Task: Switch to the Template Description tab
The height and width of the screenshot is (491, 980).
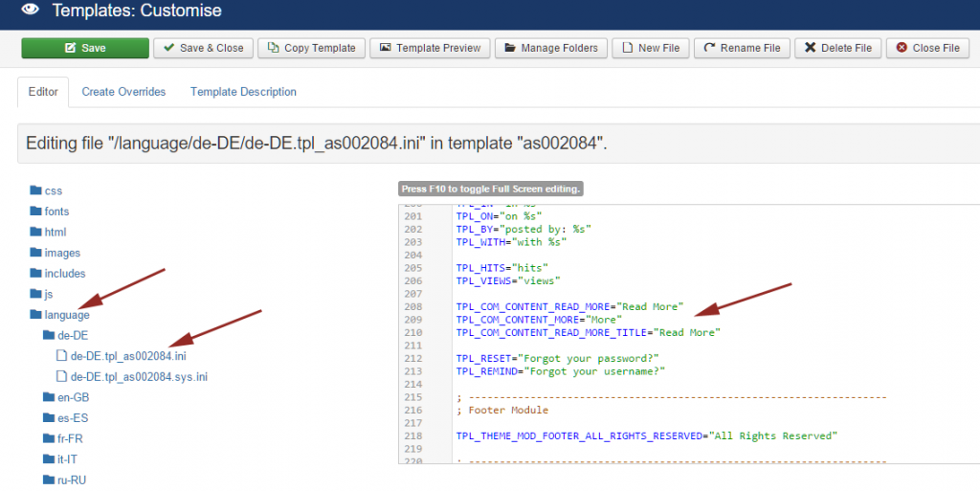Action: (243, 92)
